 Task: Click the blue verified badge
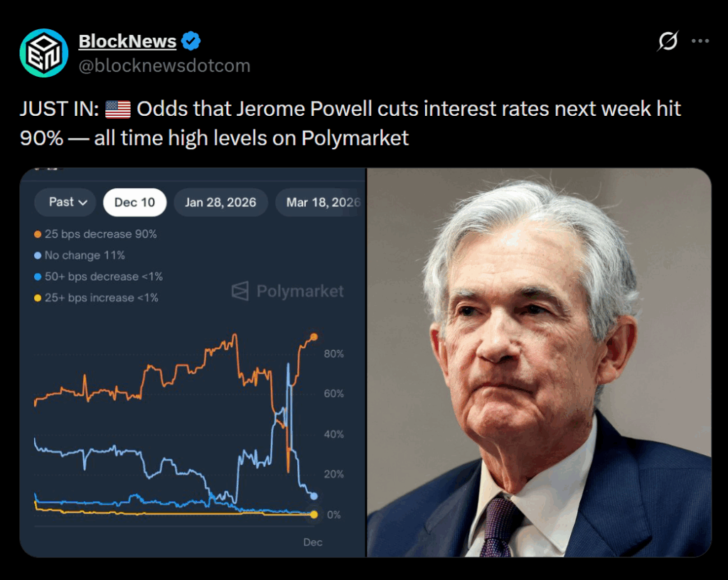point(191,41)
